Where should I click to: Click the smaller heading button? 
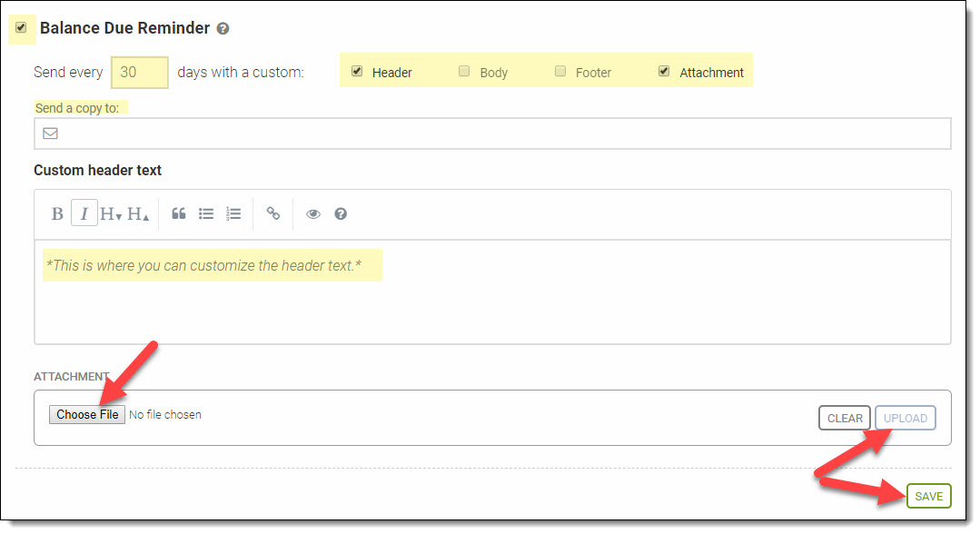[111, 214]
